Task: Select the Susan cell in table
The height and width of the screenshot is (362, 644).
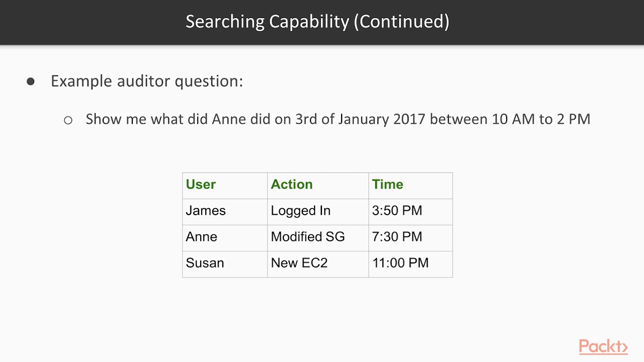Action: pos(205,263)
